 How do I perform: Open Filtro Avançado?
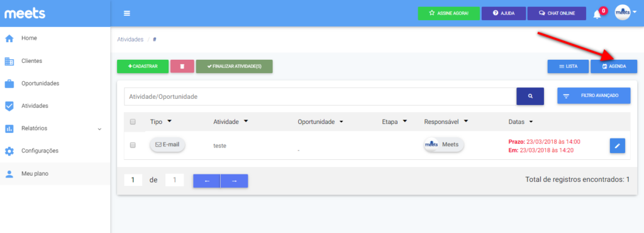tap(594, 95)
